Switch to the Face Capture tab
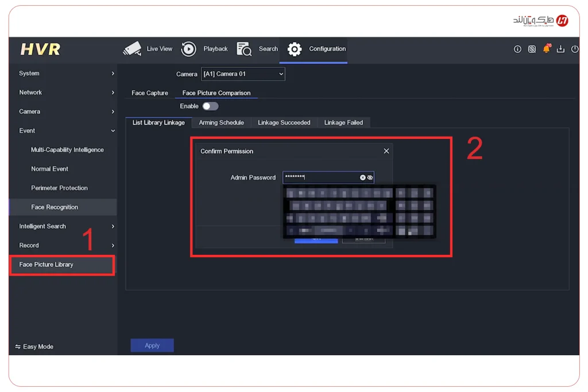The height and width of the screenshot is (392, 588). click(x=150, y=93)
